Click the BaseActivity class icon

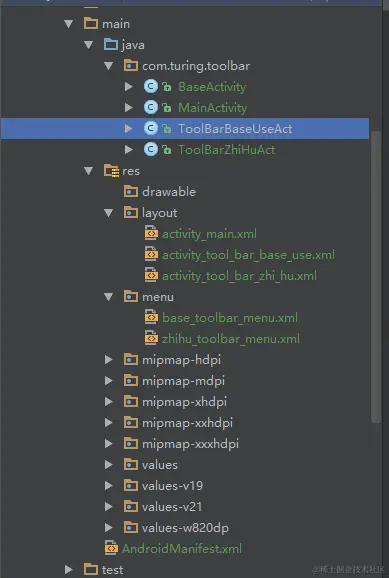click(150, 87)
